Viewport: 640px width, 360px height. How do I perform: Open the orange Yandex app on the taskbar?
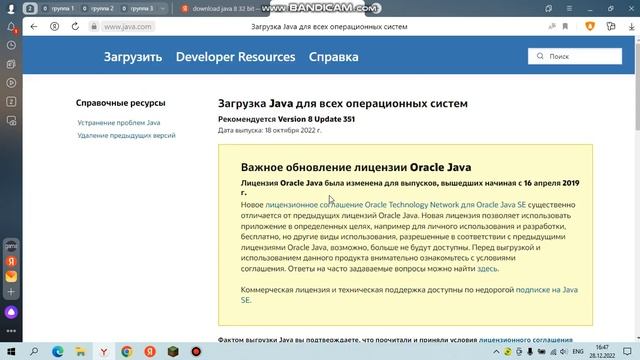(150, 351)
